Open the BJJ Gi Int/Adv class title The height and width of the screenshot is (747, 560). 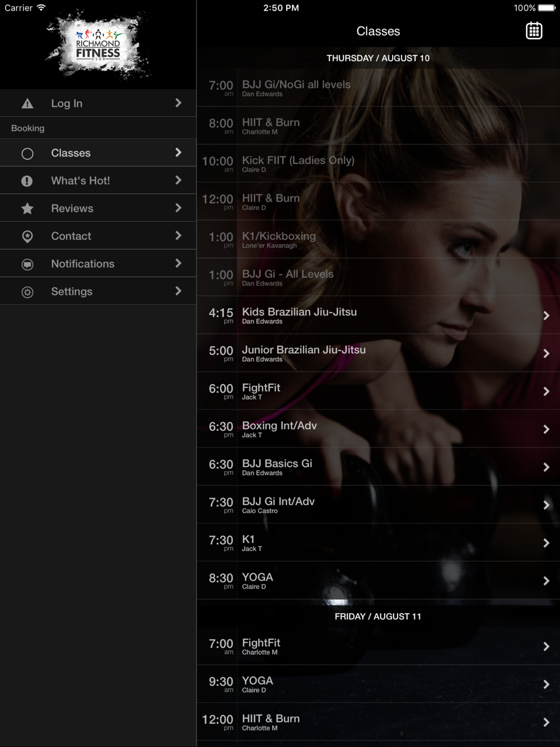[x=278, y=501]
